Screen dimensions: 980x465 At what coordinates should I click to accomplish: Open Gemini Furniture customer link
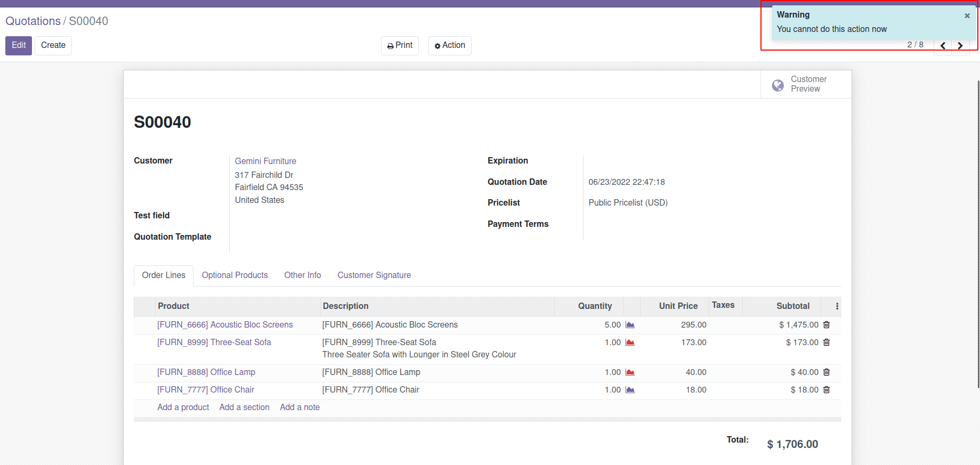click(x=265, y=161)
